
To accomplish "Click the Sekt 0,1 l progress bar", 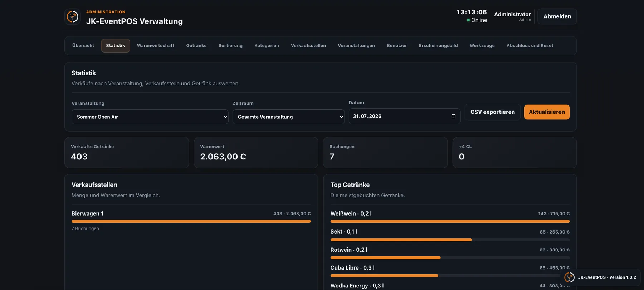I will tap(450, 240).
